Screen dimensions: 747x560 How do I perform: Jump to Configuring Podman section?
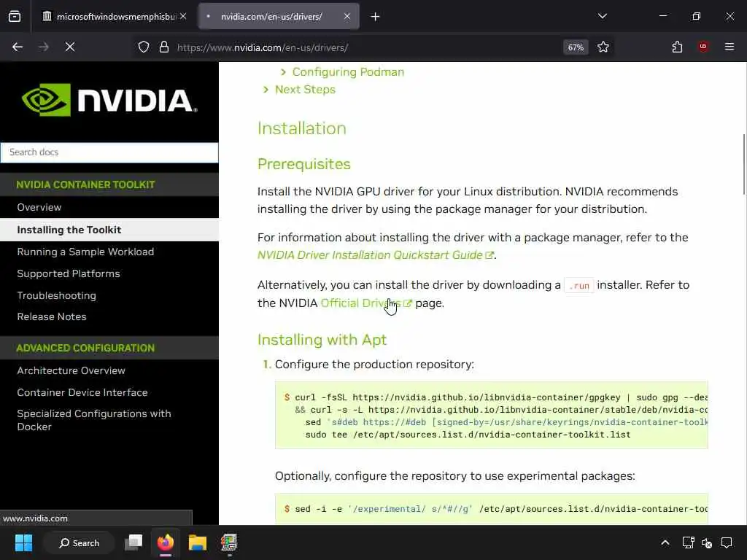(x=348, y=72)
